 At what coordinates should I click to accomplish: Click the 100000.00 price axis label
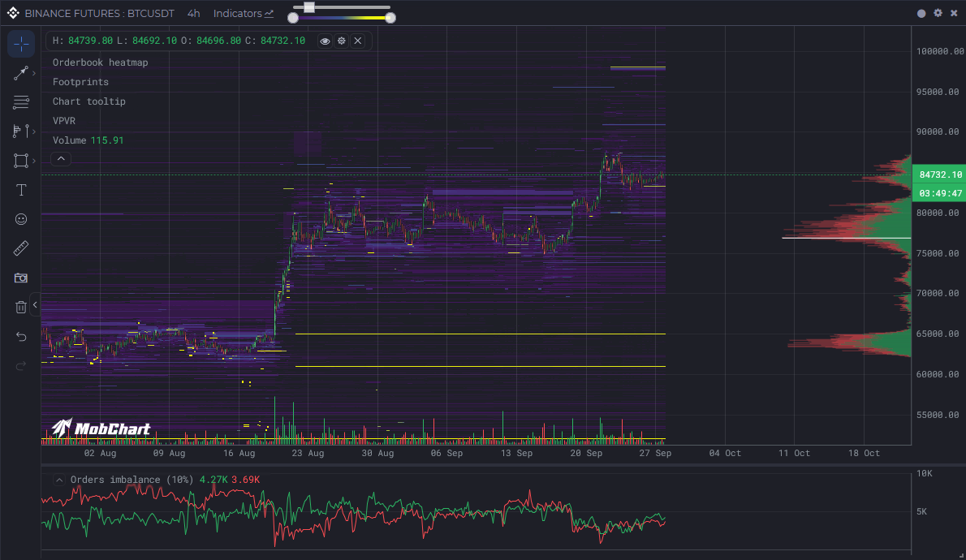coord(939,51)
